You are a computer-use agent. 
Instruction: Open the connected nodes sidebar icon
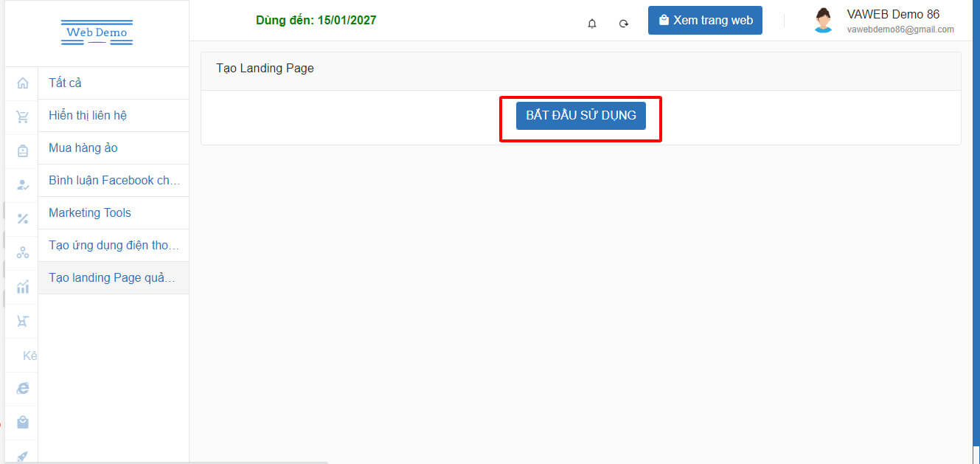(22, 252)
